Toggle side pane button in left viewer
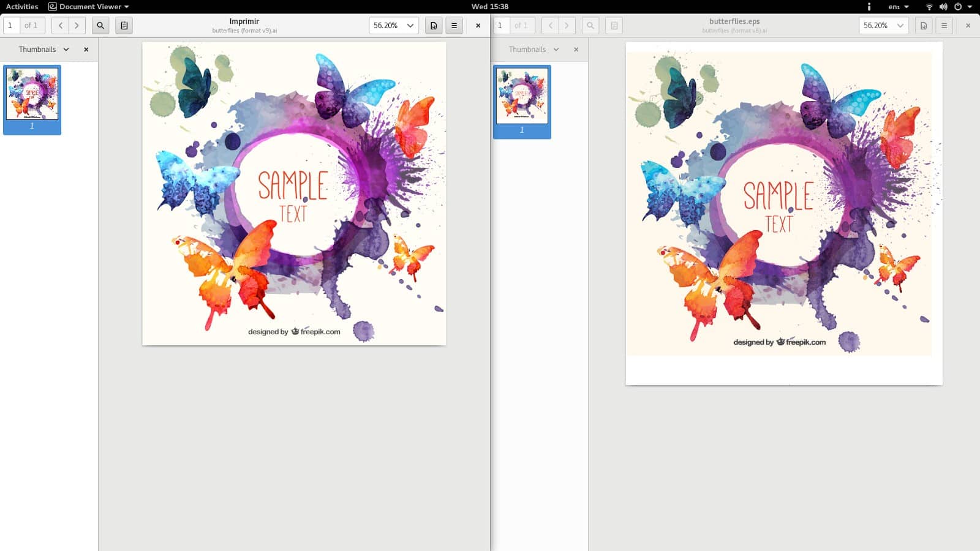 pyautogui.click(x=124, y=26)
